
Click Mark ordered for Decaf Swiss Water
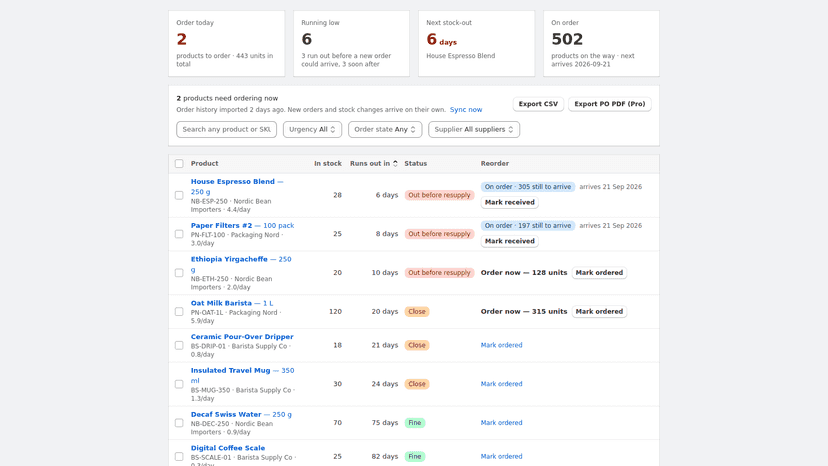pos(501,423)
